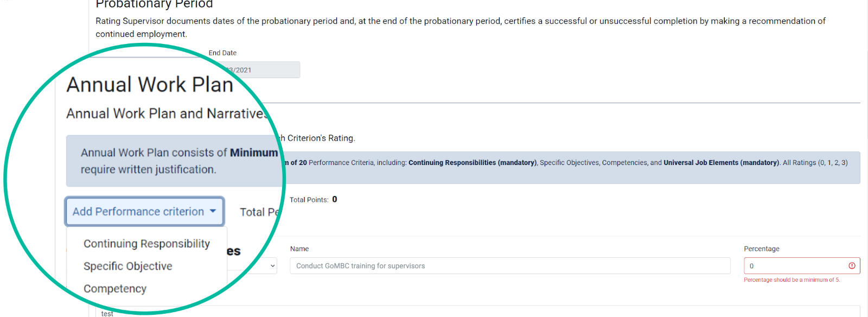Click the text area containing 'test'
Screen dimensions: 868x317
pyautogui.click(x=477, y=312)
